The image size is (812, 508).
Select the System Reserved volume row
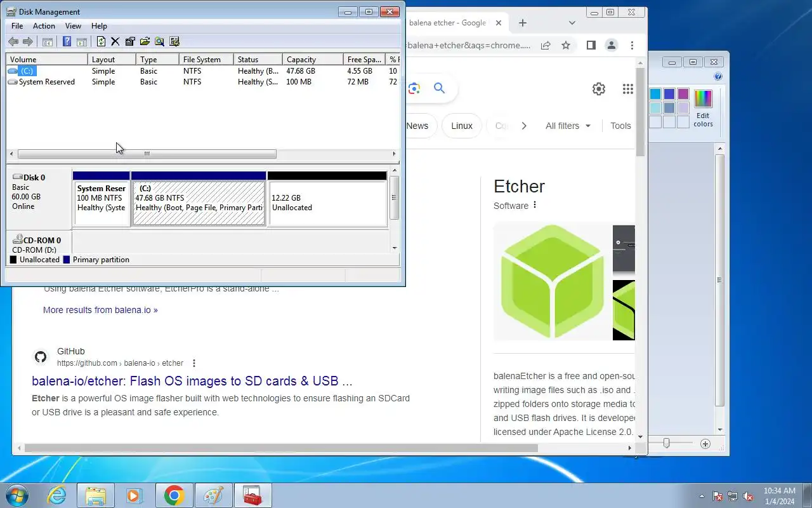[x=46, y=82]
